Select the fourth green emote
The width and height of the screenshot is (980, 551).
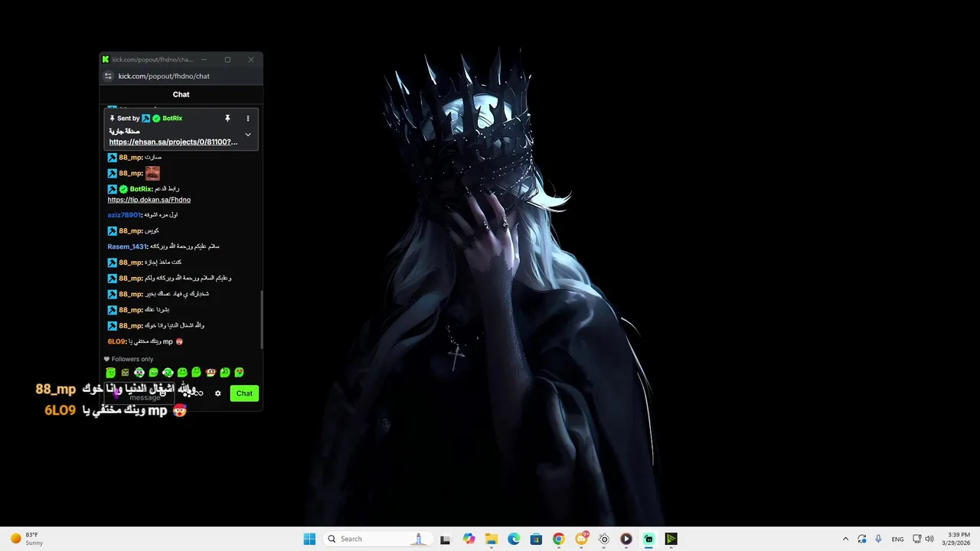click(x=153, y=373)
